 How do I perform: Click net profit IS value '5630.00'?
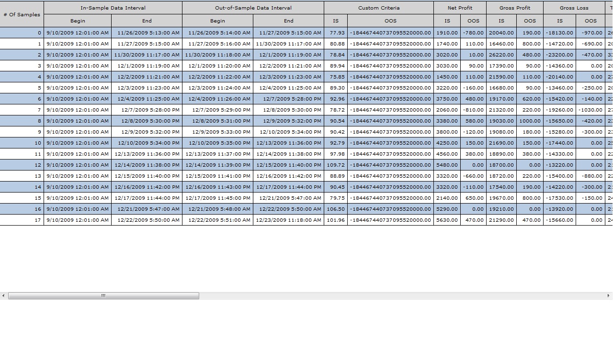447,220
